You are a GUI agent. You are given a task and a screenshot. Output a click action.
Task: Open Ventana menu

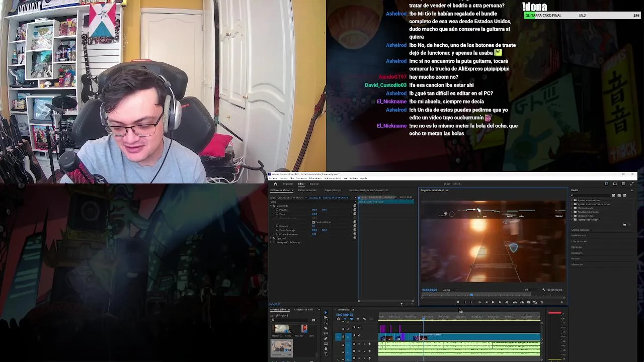pyautogui.click(x=354, y=178)
